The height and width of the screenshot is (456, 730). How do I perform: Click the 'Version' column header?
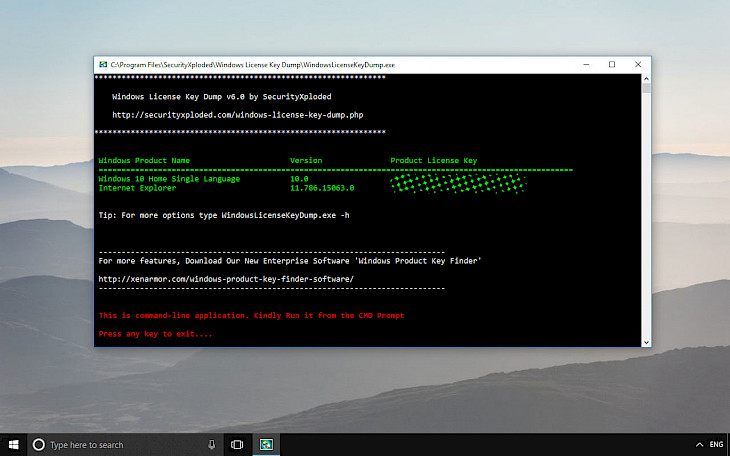click(306, 161)
